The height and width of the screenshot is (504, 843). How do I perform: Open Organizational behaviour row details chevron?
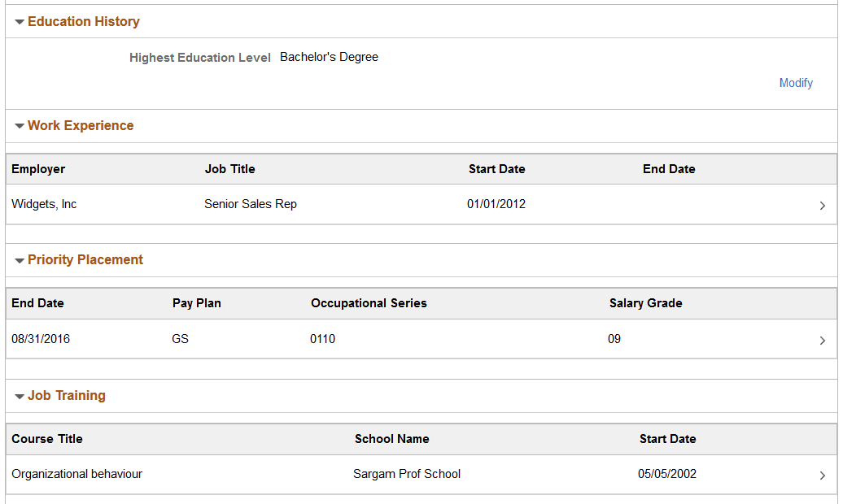[823, 476]
